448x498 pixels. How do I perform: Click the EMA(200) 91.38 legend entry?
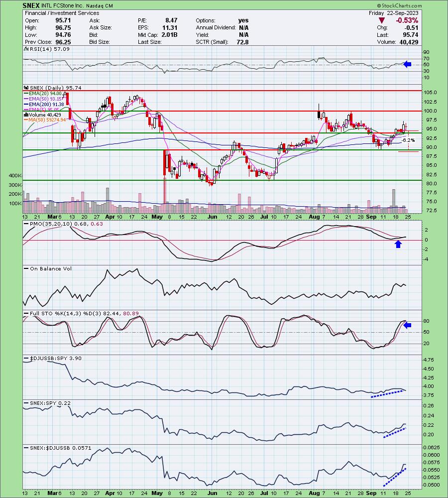[44, 104]
